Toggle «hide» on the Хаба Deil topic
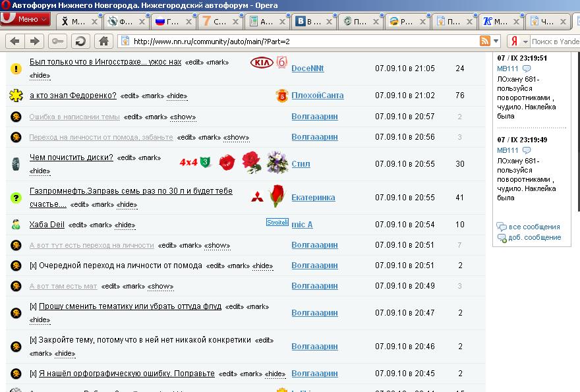The image size is (580, 392). coord(125,225)
